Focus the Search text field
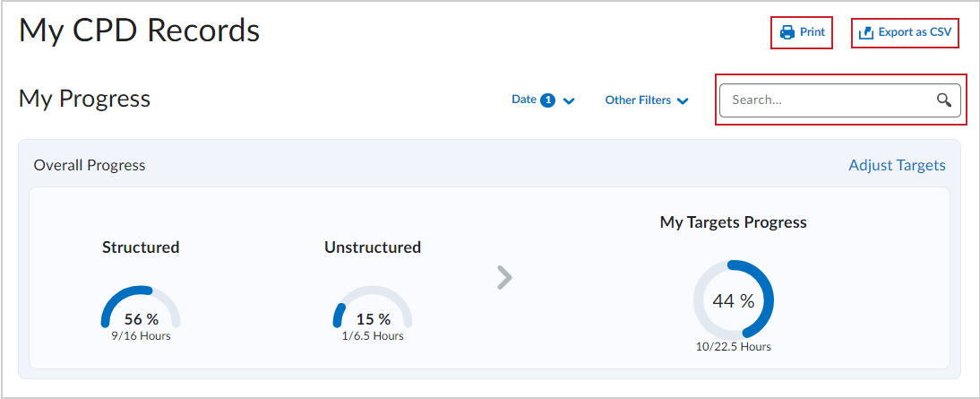980x399 pixels. (x=840, y=100)
